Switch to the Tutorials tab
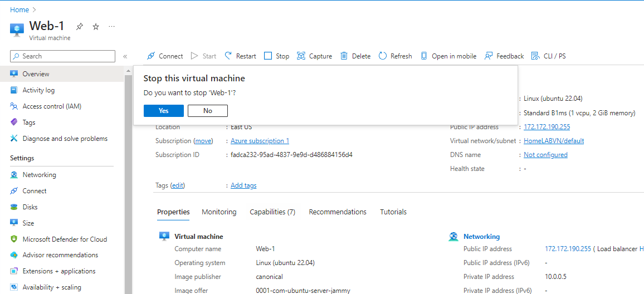This screenshot has height=294, width=644. [393, 212]
